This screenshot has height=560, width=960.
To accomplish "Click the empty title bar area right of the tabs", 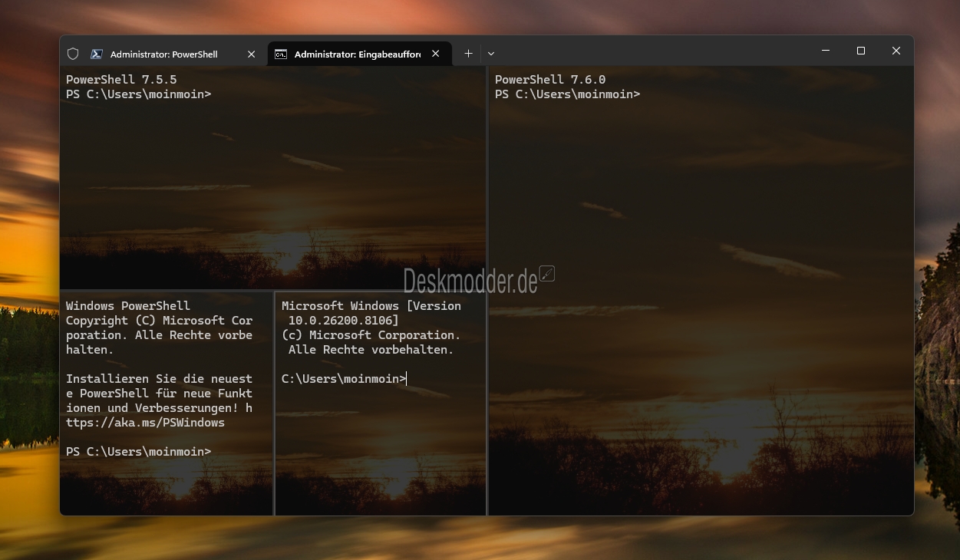I will point(652,51).
